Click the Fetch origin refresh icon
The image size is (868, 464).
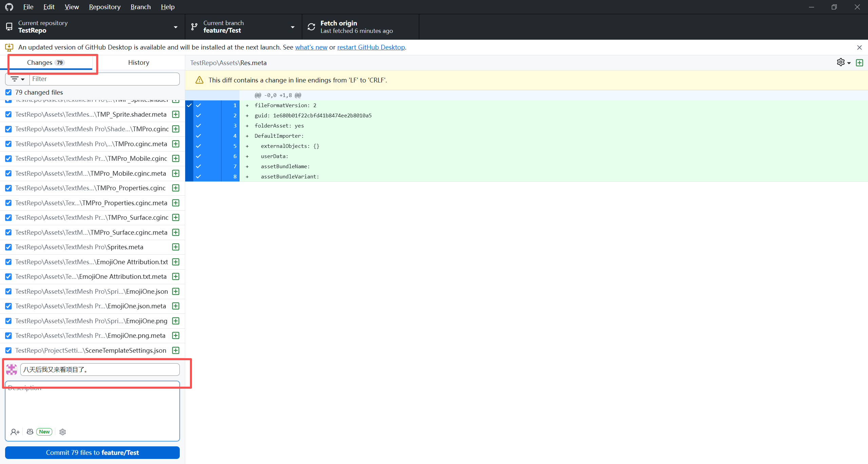point(311,27)
